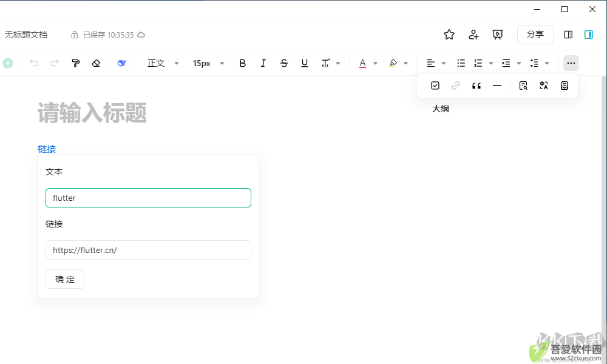Open indent options dropdown arrow

click(x=519, y=63)
